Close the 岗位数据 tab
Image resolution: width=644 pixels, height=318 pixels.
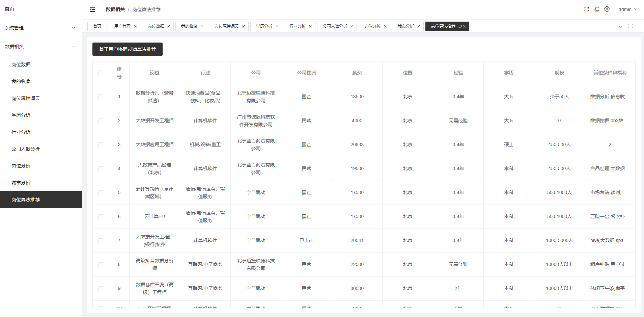click(169, 26)
